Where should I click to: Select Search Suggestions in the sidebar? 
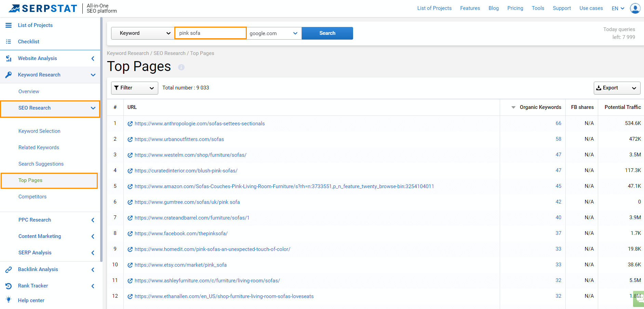coord(41,164)
